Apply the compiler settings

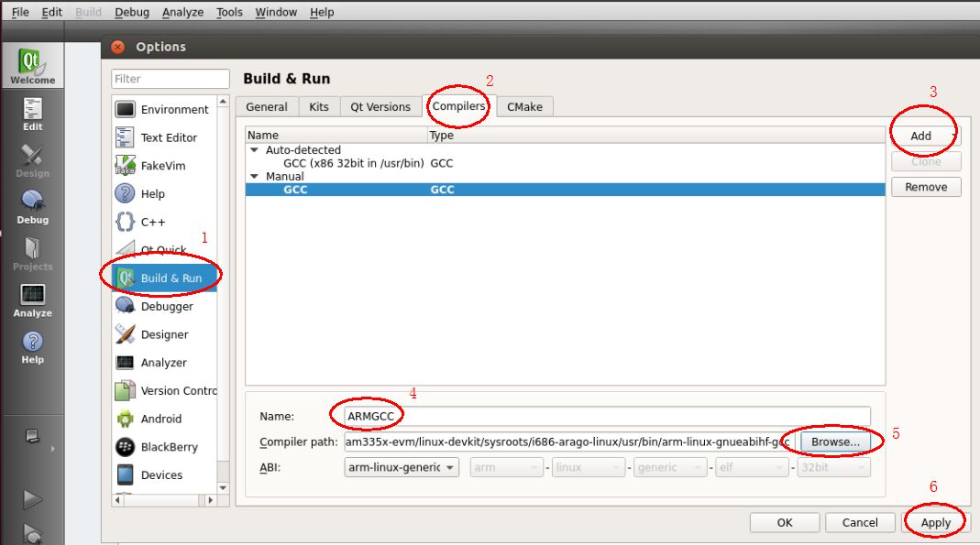tap(936, 522)
